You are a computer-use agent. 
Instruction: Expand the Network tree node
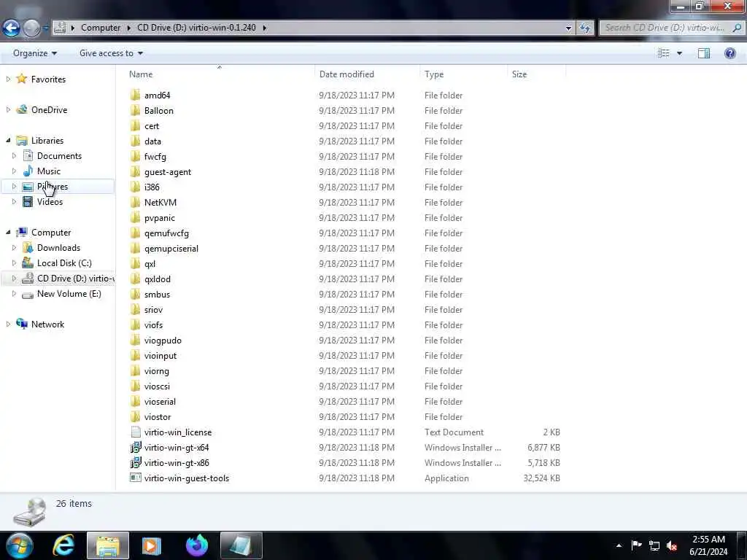click(x=8, y=324)
